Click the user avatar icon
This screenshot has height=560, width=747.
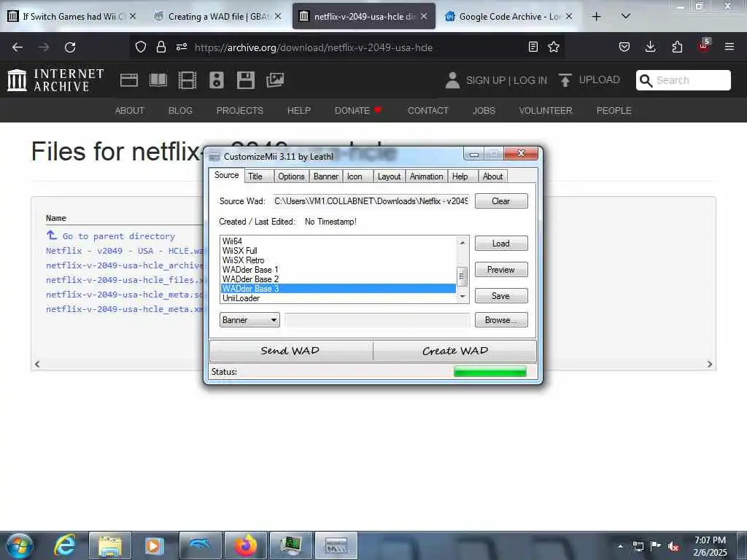coord(452,80)
